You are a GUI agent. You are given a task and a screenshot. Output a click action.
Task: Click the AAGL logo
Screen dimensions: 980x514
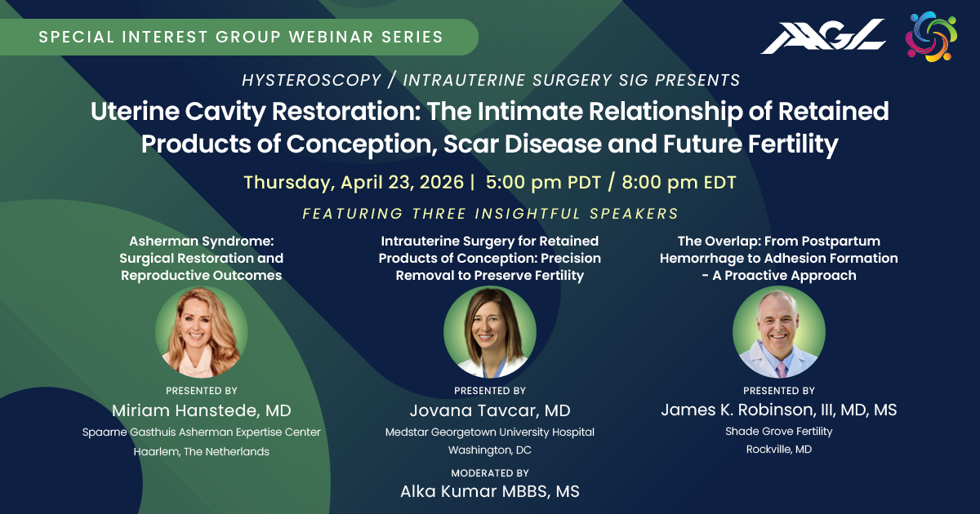pyautogui.click(x=823, y=37)
